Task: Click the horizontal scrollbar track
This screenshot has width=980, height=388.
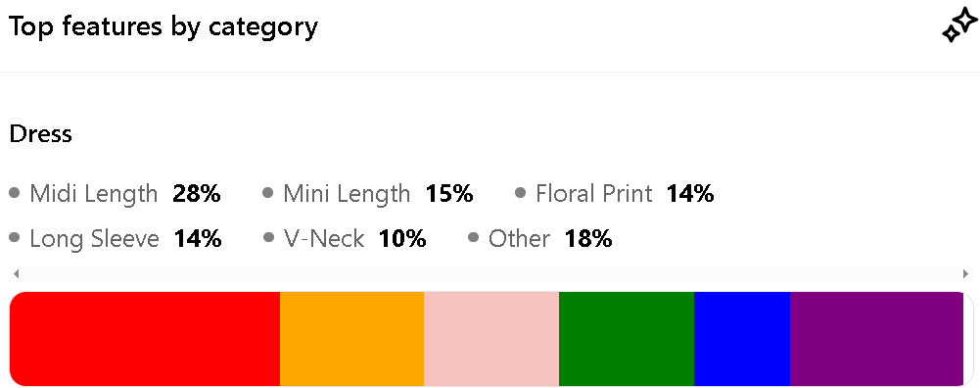Action: click(490, 273)
